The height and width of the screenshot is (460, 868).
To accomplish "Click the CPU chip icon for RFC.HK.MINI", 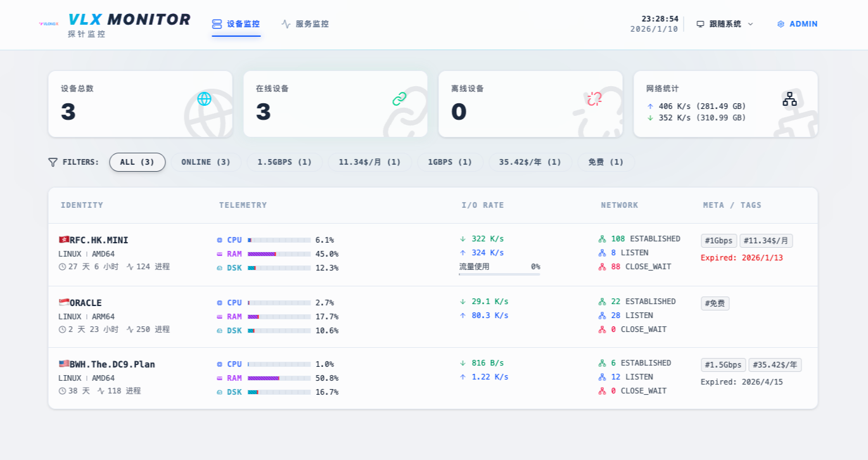I will point(219,240).
